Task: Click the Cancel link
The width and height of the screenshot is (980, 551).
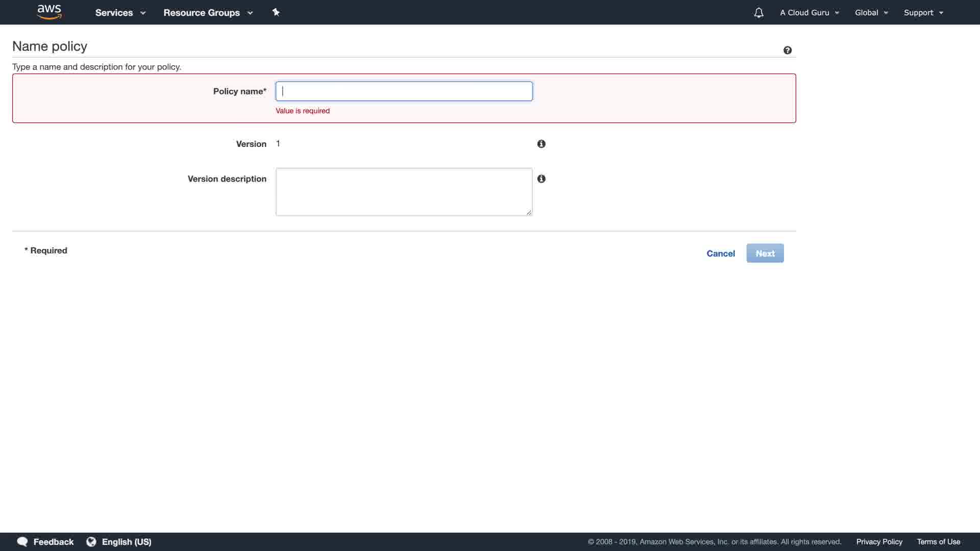Action: [720, 254]
